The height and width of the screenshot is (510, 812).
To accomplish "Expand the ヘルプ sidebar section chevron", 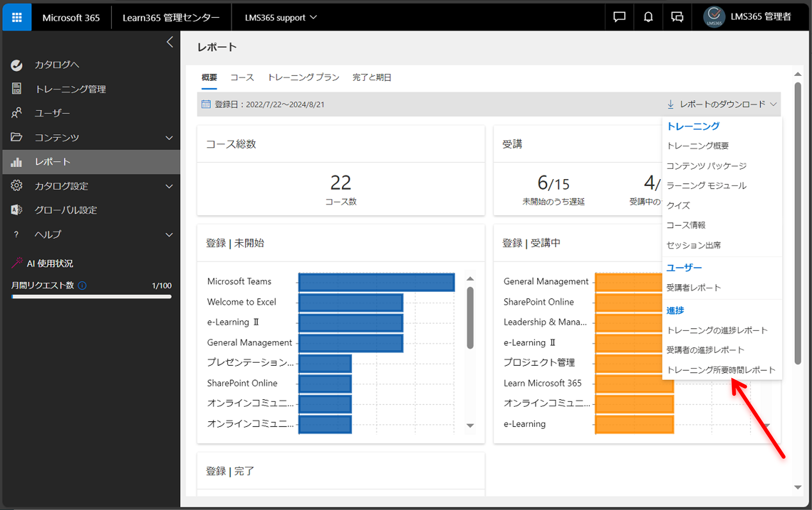I will 169,235.
